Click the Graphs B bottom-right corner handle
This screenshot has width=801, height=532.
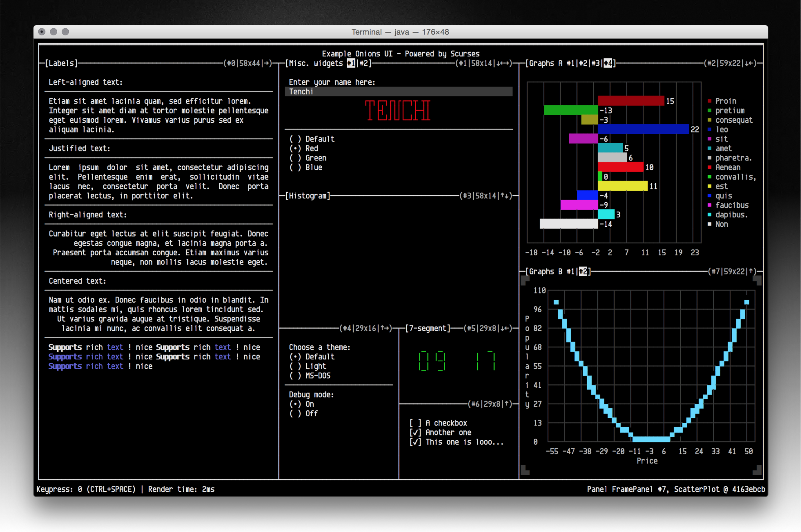tap(757, 470)
